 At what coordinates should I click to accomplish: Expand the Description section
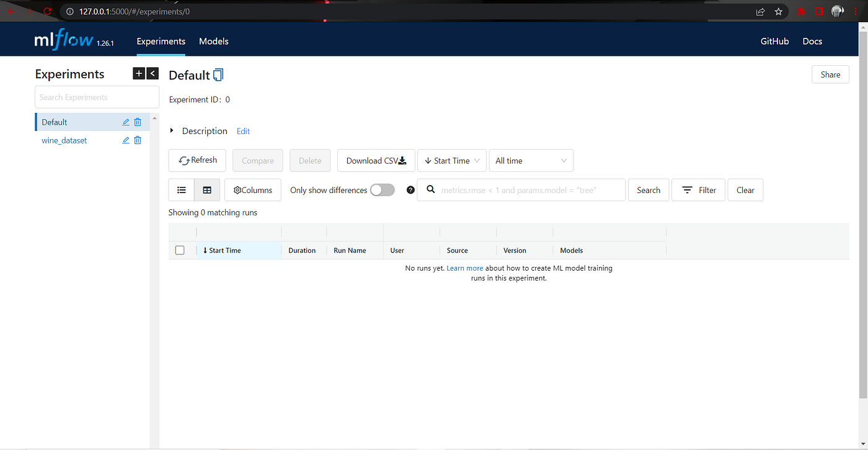pos(172,131)
